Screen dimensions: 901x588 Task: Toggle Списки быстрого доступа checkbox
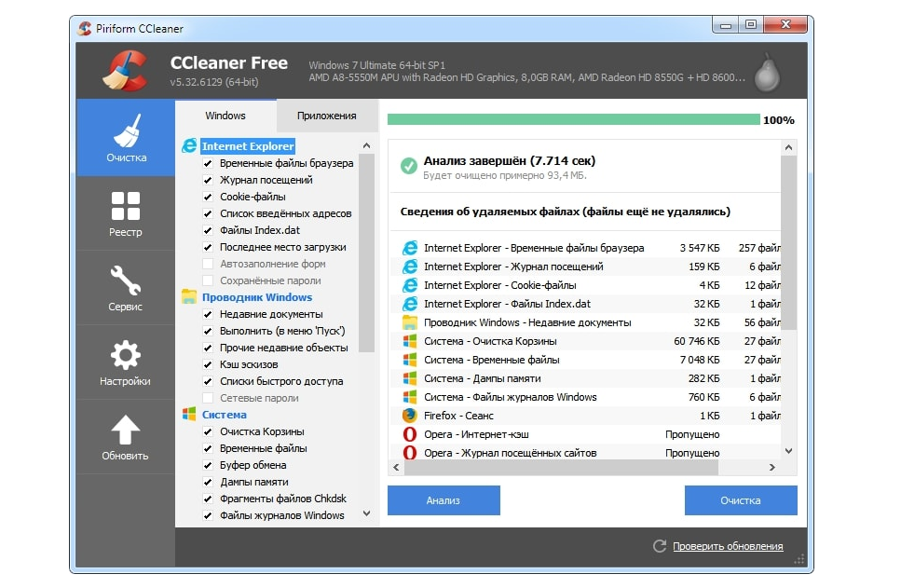(208, 381)
